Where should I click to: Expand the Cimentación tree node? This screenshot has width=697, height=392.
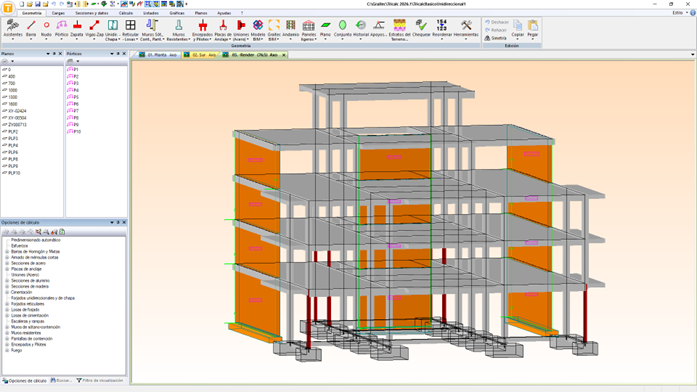click(x=7, y=292)
